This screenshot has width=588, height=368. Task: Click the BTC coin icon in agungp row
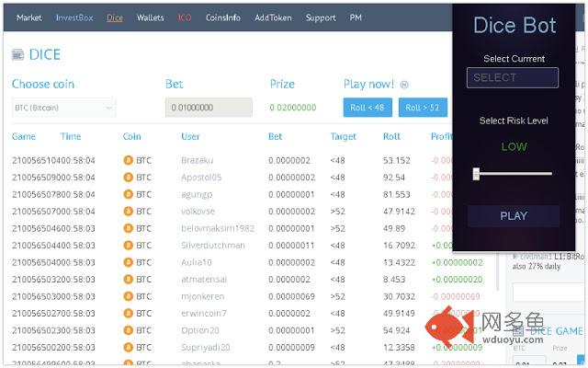129,194
